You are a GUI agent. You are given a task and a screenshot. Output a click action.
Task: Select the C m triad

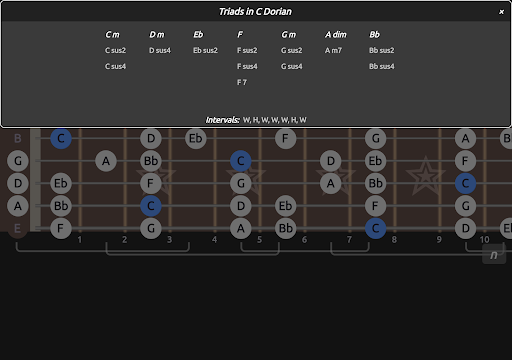coord(112,34)
